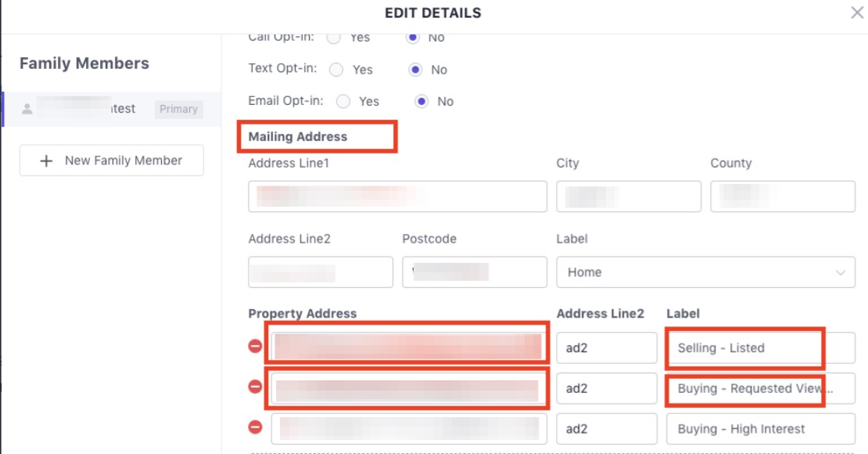Click the Postcode input field

click(474, 272)
